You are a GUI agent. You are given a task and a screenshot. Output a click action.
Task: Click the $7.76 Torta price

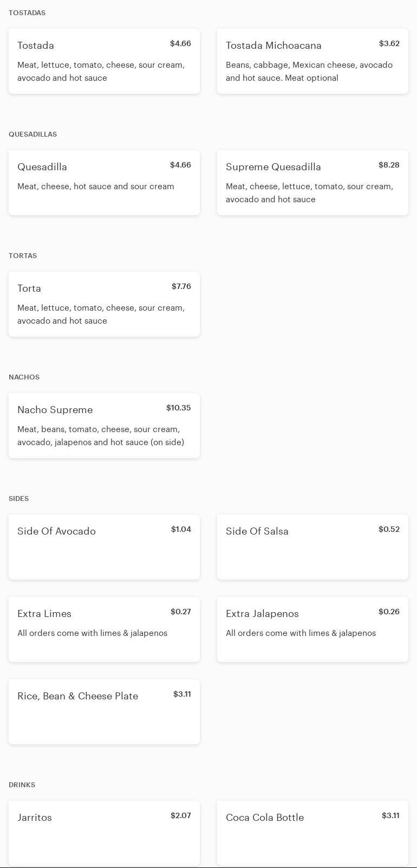coord(181,286)
